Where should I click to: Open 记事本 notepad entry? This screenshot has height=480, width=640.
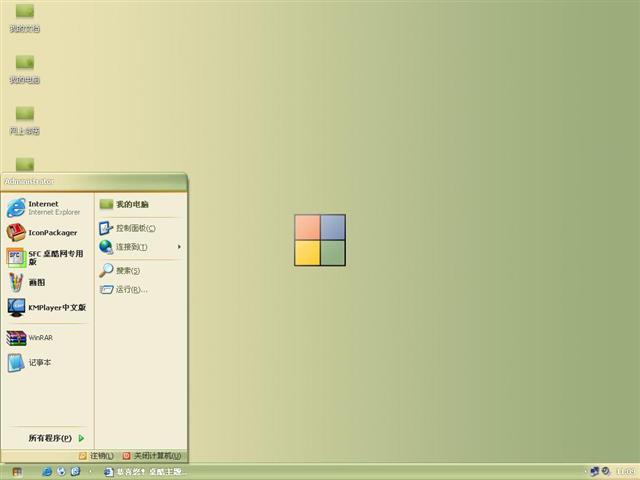[47, 362]
